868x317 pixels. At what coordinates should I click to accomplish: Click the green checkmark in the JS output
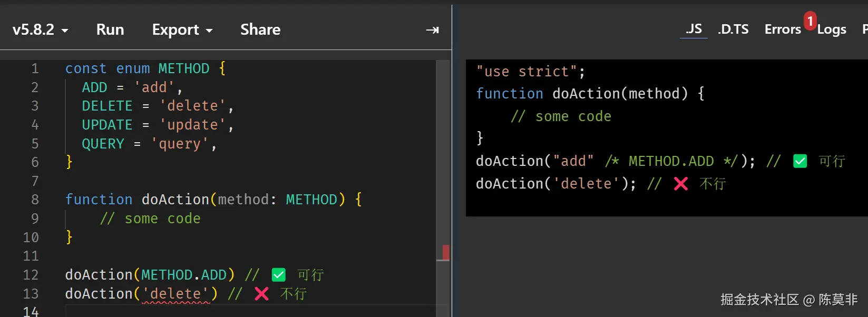[x=800, y=161]
